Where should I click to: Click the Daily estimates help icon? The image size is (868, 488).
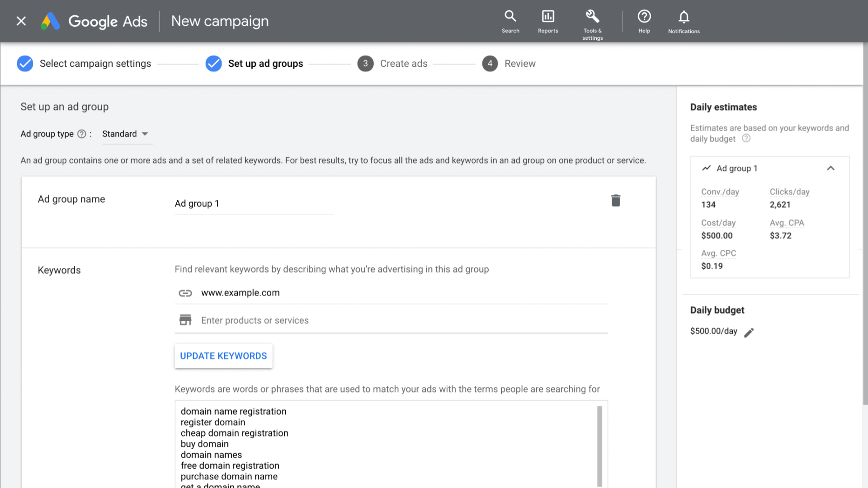(746, 139)
